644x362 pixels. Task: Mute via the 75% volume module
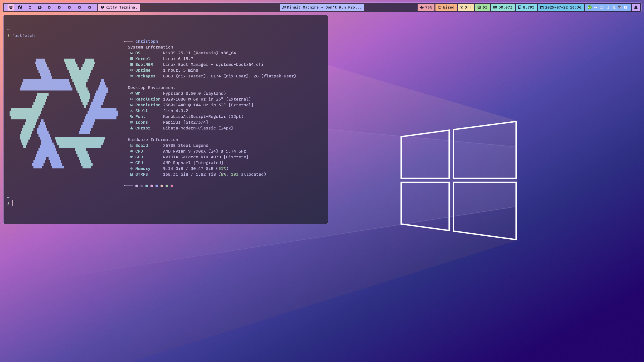(x=426, y=7)
